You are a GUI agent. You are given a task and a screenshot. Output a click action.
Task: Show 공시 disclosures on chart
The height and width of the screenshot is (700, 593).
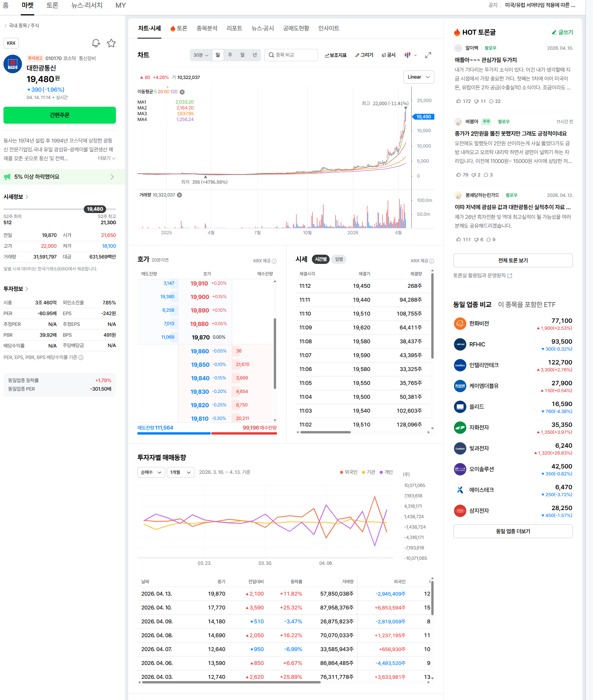[x=389, y=55]
